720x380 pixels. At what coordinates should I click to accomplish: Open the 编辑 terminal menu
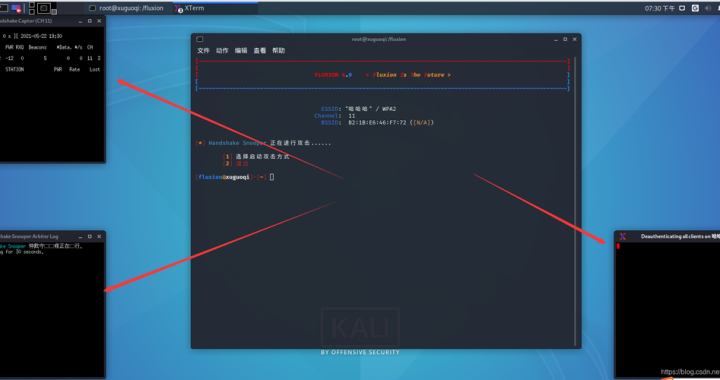coord(241,50)
